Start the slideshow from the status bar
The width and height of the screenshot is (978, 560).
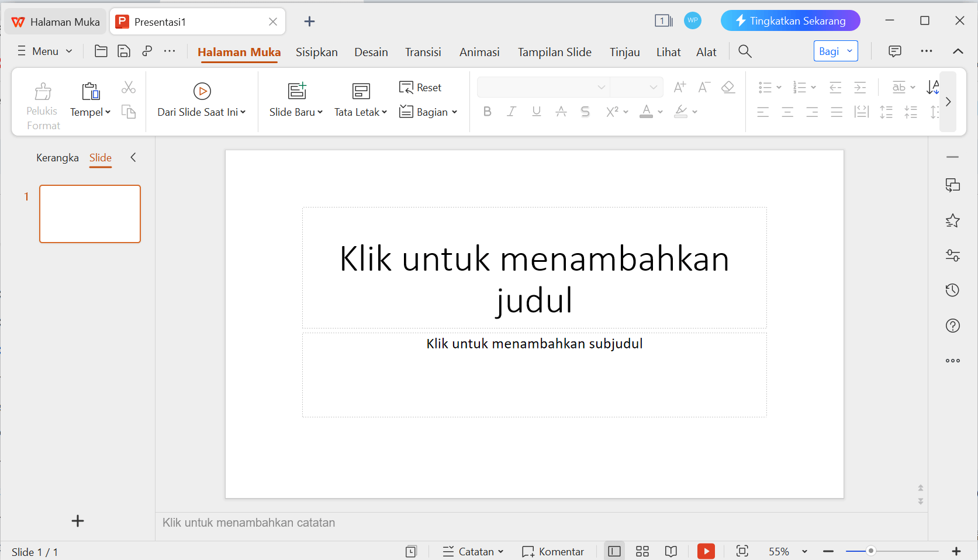point(706,551)
